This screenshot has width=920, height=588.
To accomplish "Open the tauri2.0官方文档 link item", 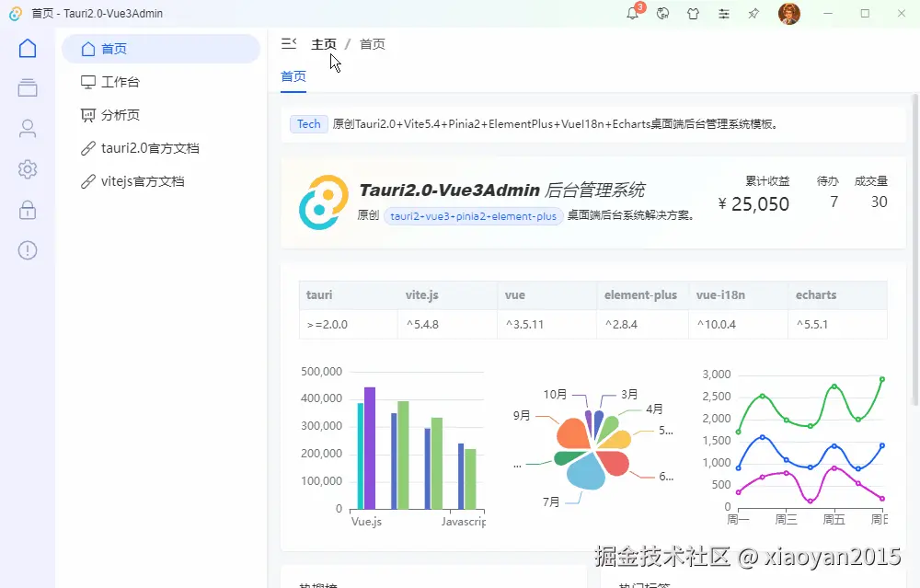I will [161, 148].
